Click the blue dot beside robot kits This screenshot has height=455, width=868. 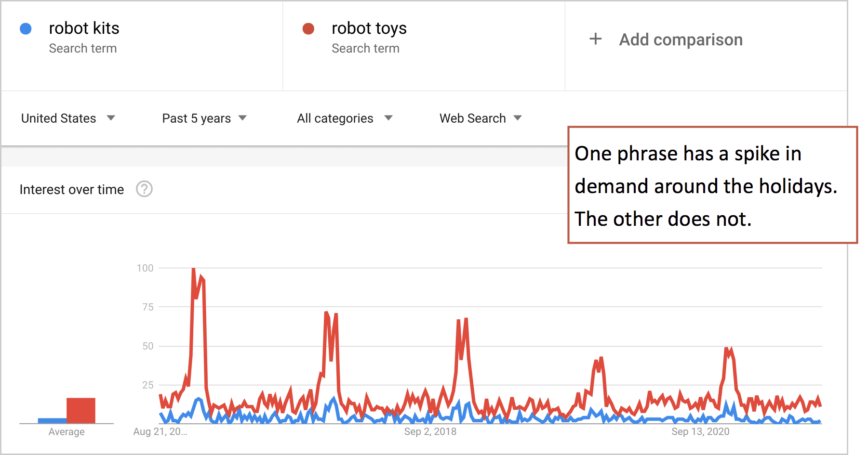point(26,29)
